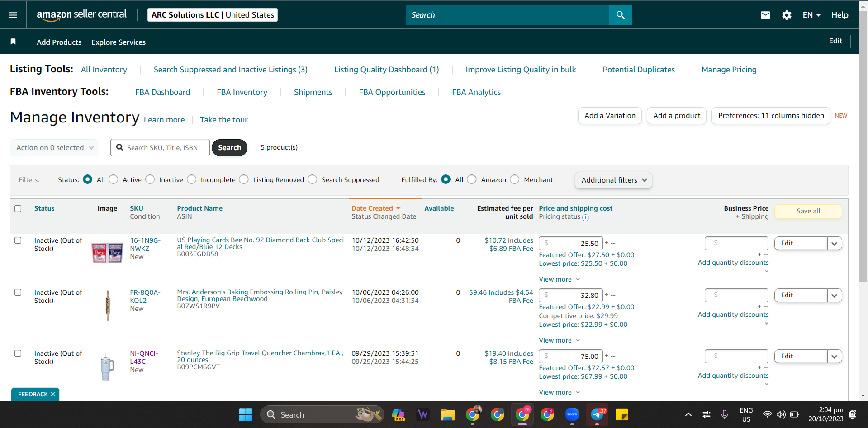
Task: Open the purple W app in taskbar
Action: 423,414
